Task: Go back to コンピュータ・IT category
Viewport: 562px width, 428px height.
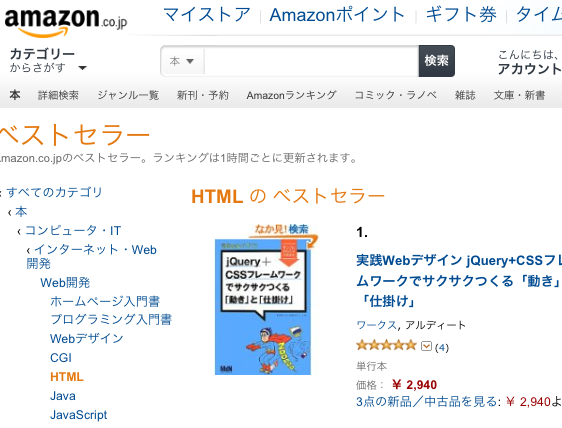Action: click(x=73, y=230)
